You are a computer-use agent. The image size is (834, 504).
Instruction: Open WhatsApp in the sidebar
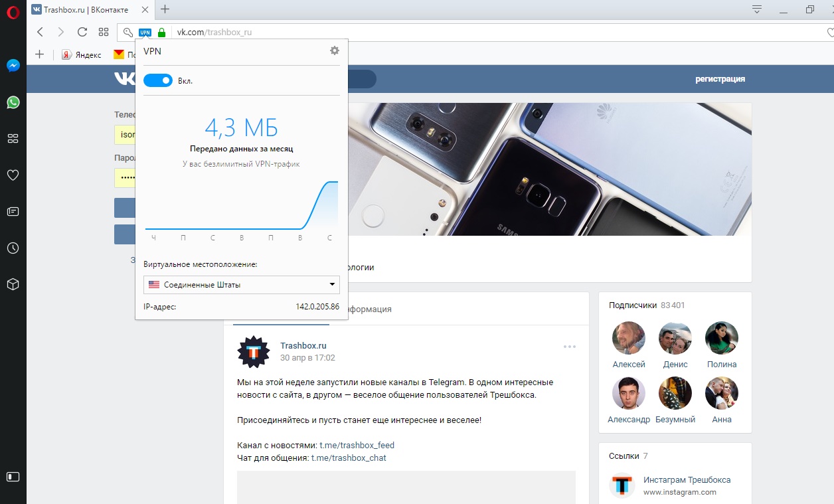[13, 102]
